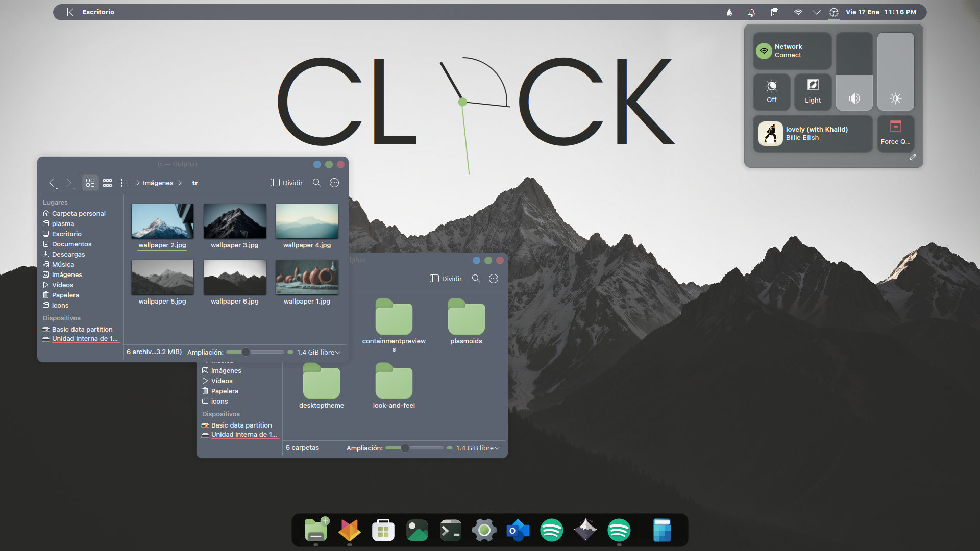Click the Escritorio label in top panel
This screenshot has height=551, width=980.
click(98, 12)
